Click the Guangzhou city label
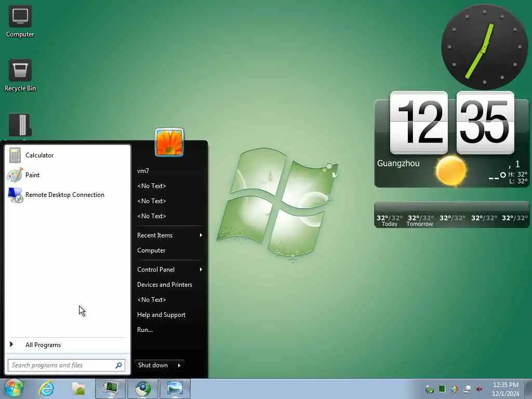 [398, 163]
